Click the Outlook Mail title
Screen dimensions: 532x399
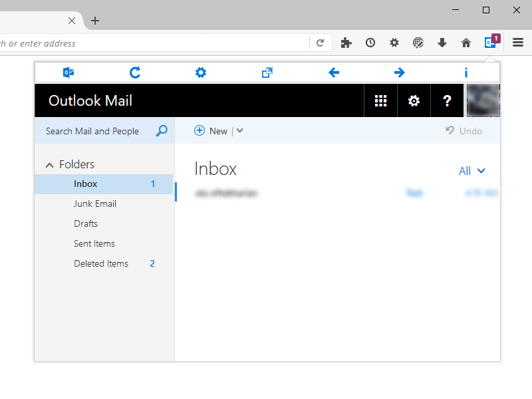tap(90, 101)
